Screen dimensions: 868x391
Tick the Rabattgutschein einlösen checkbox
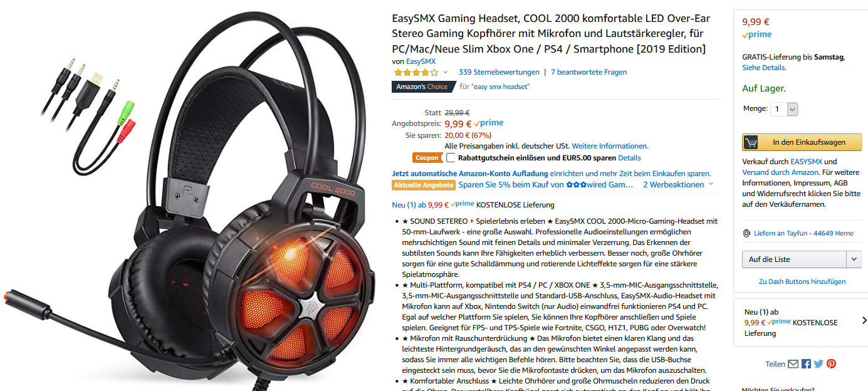tap(451, 158)
